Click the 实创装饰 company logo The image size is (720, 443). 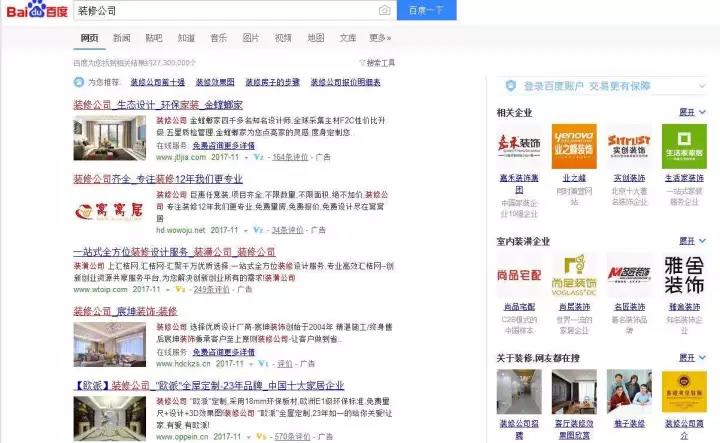point(629,146)
